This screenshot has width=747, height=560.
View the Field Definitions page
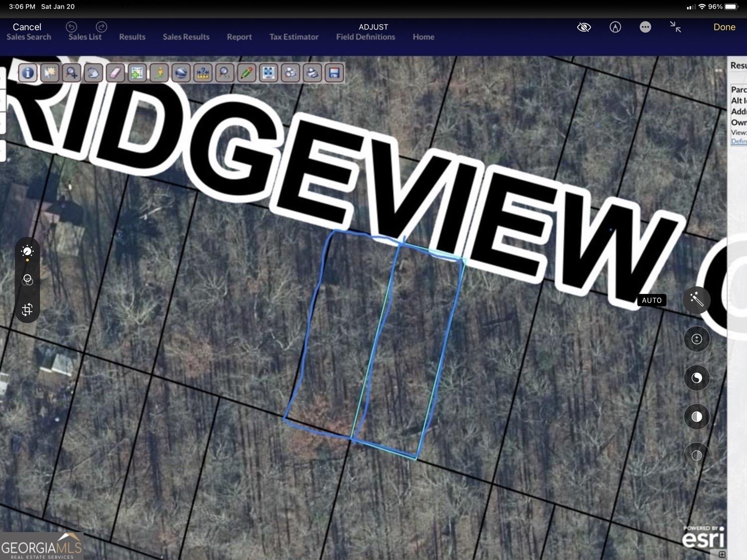pyautogui.click(x=366, y=37)
